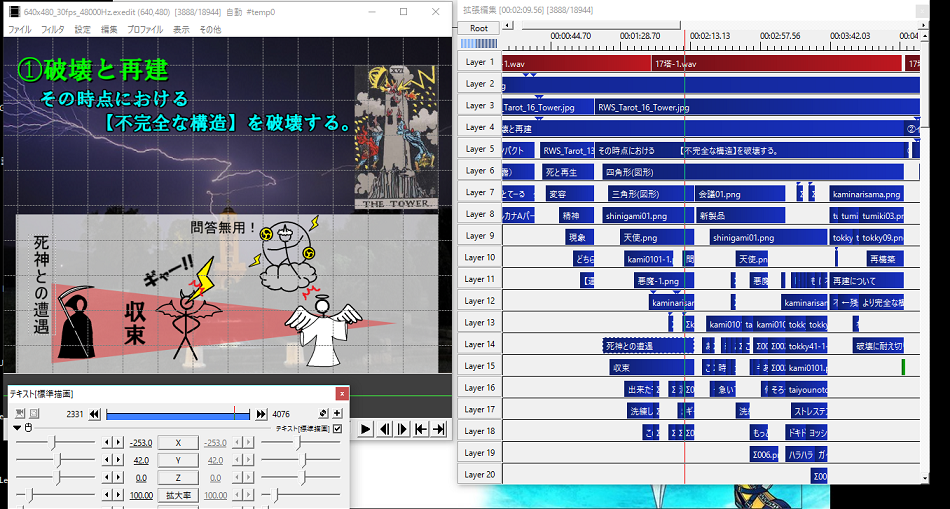The width and height of the screenshot is (950, 509).
Task: Click the X value -253.0 field
Action: pyautogui.click(x=141, y=442)
